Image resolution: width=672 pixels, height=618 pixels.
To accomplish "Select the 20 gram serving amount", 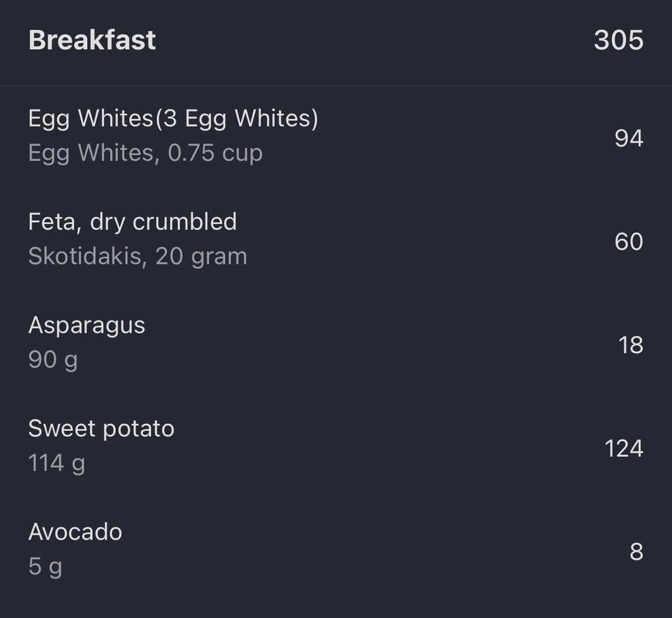I will click(x=201, y=256).
